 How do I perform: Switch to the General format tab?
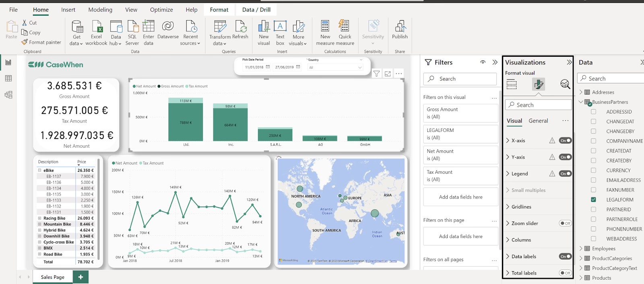pos(538,121)
